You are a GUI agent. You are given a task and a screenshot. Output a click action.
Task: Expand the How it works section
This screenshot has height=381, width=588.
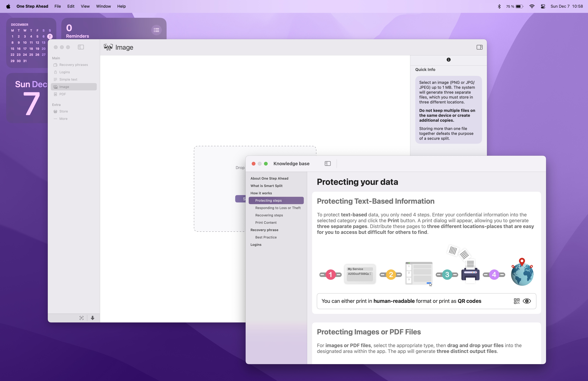click(x=261, y=193)
